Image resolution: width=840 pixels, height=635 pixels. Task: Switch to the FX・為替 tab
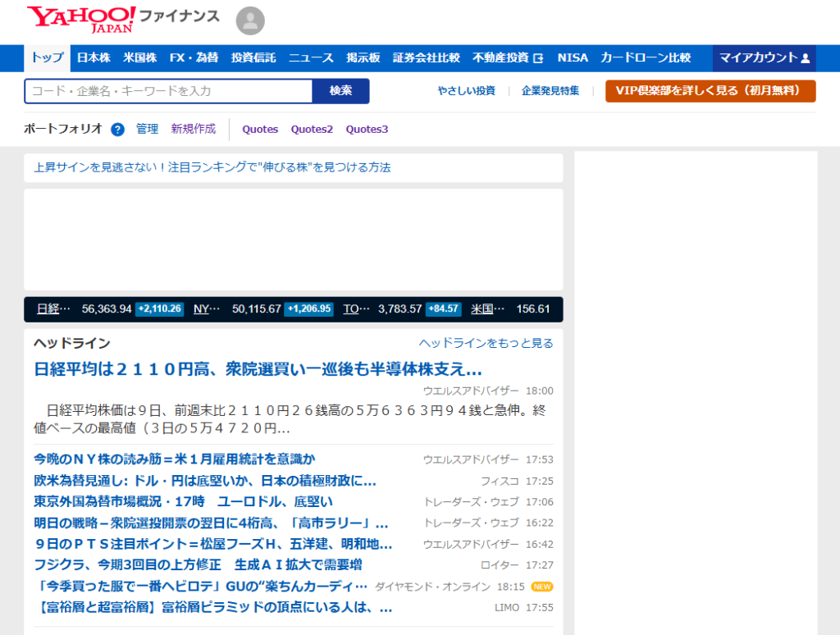pos(194,58)
